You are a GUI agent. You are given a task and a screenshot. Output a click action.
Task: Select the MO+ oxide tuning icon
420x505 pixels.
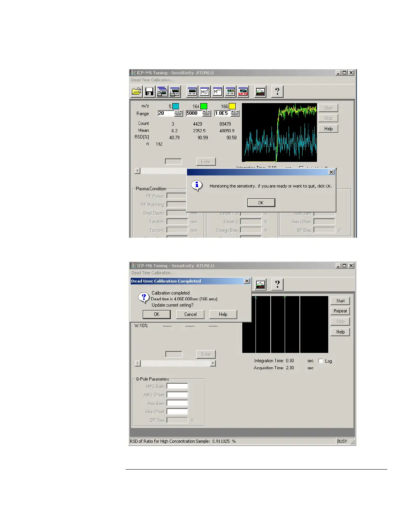point(205,91)
